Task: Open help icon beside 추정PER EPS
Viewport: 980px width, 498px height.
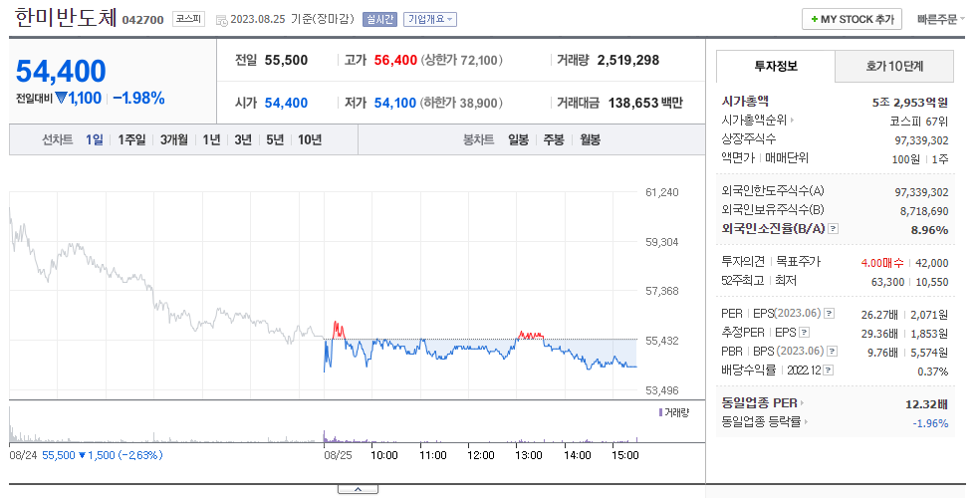Action: tap(805, 333)
